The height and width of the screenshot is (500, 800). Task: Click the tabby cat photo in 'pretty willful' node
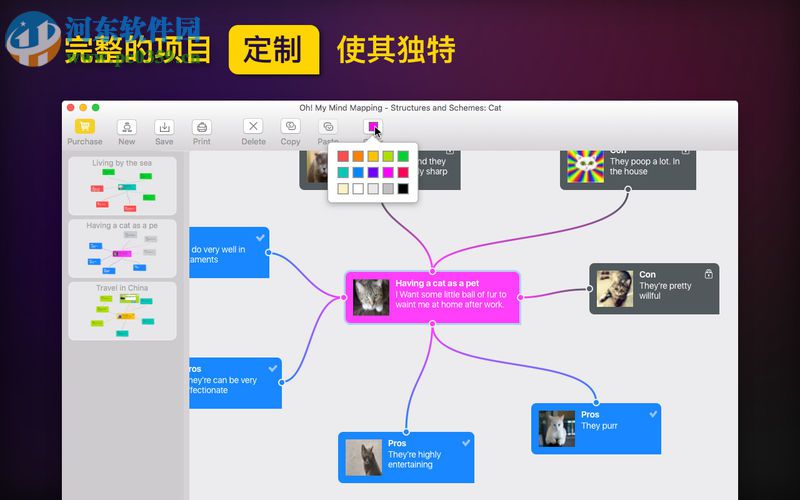(x=615, y=289)
